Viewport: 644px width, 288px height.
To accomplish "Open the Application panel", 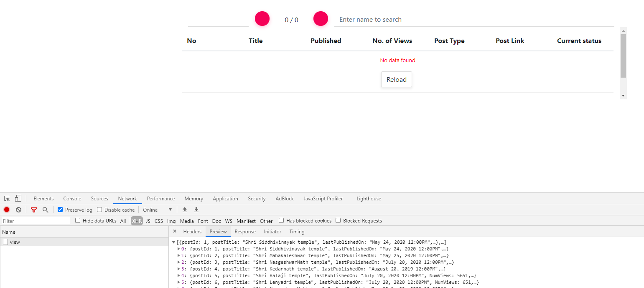I will click(225, 198).
